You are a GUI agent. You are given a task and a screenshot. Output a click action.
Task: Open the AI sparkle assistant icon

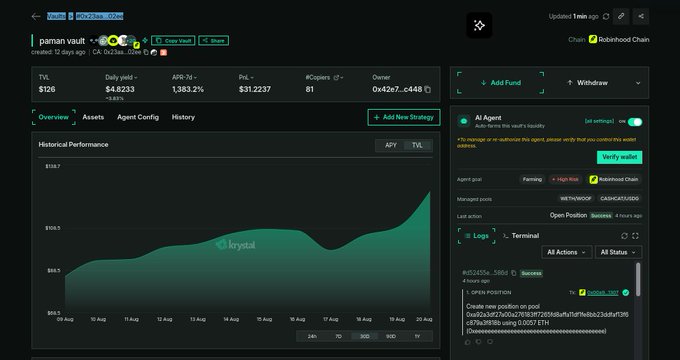(479, 25)
